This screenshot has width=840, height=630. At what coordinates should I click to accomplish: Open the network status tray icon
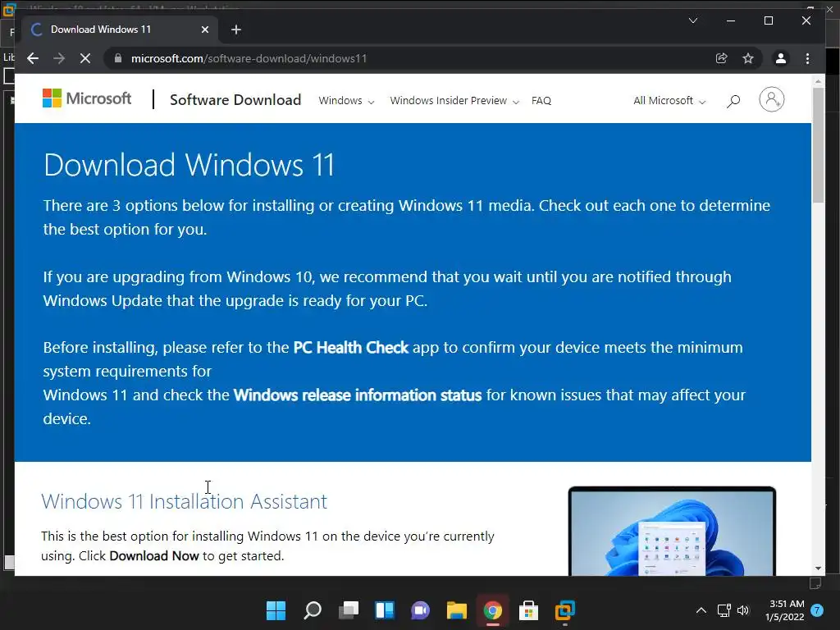[x=724, y=610]
